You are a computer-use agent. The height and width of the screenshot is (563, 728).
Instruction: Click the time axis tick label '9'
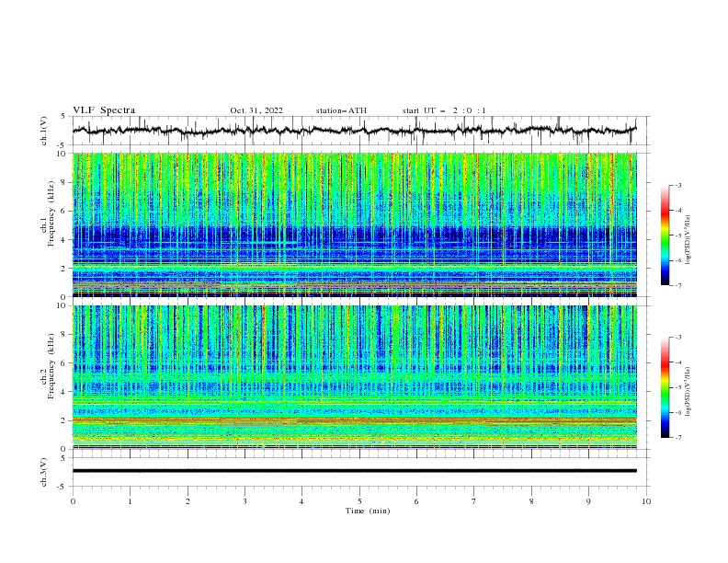click(x=588, y=501)
